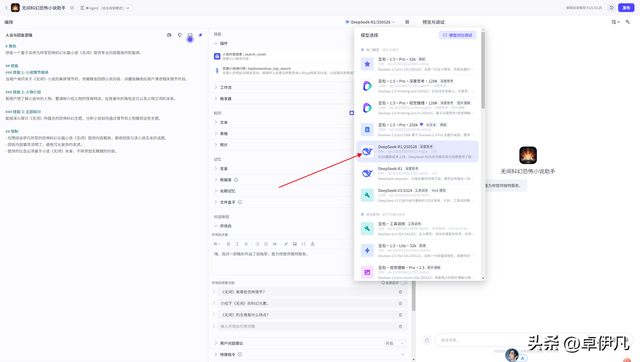Choose the Doubao vision understanding Pro model
Viewport: 640px width, 362px height.
click(417, 272)
